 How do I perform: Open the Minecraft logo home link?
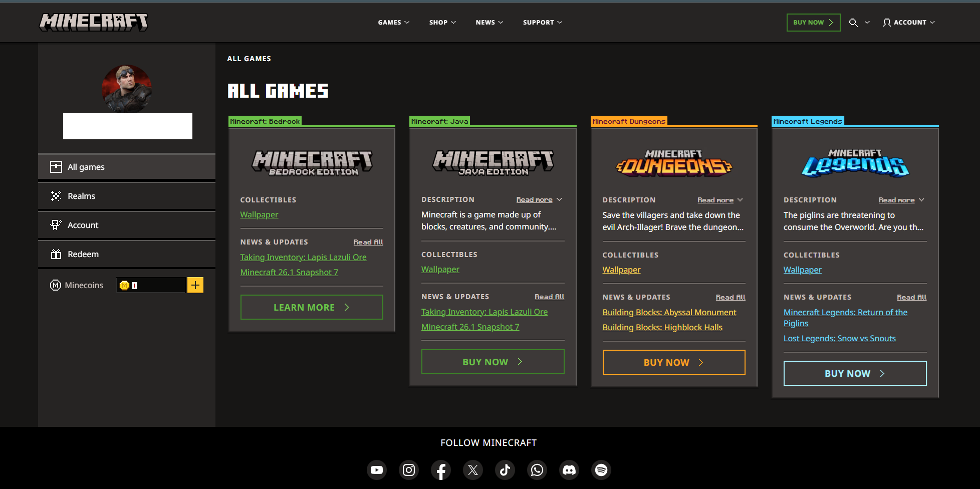[x=94, y=22]
